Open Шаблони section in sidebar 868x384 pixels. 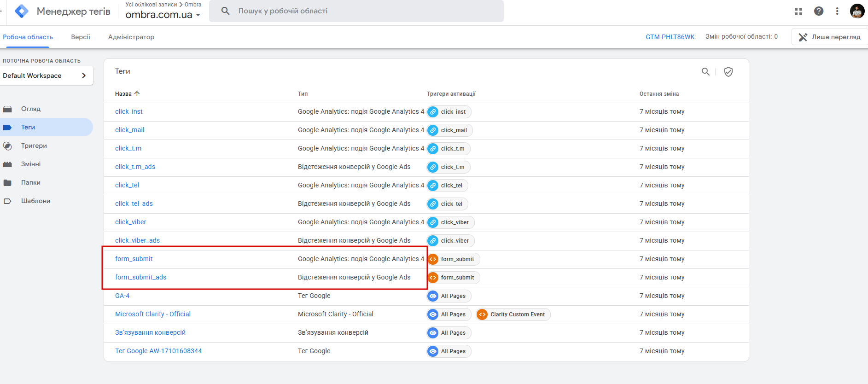point(36,201)
